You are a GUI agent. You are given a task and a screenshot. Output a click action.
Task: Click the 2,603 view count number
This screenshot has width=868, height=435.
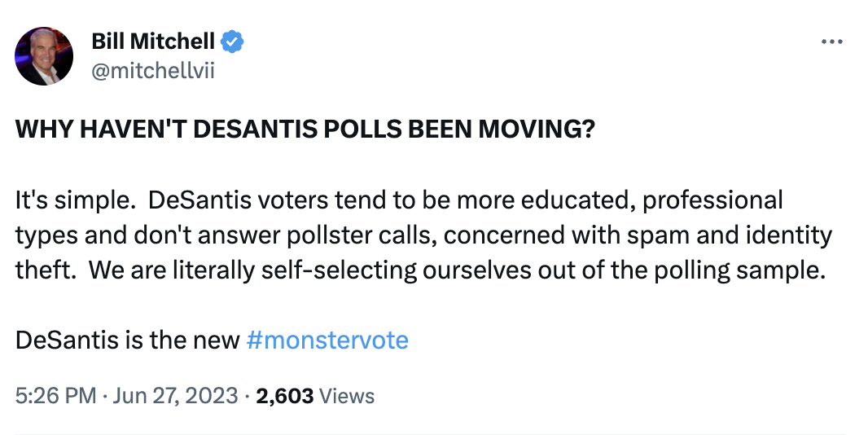pyautogui.click(x=284, y=396)
